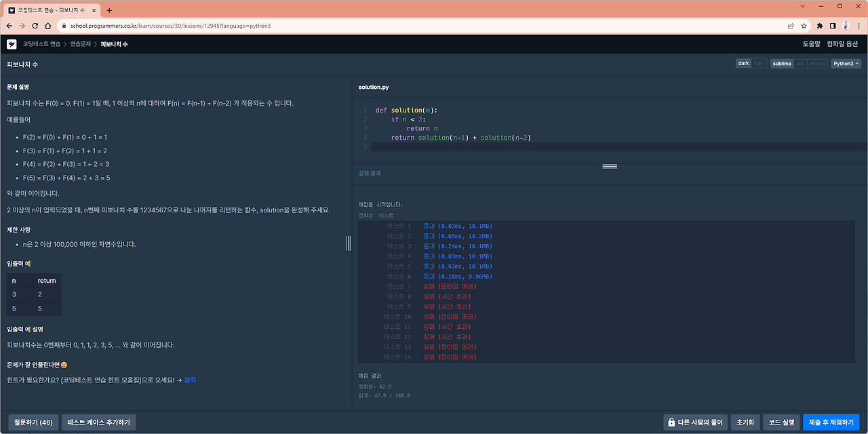Click the address bar URL field

pos(420,26)
